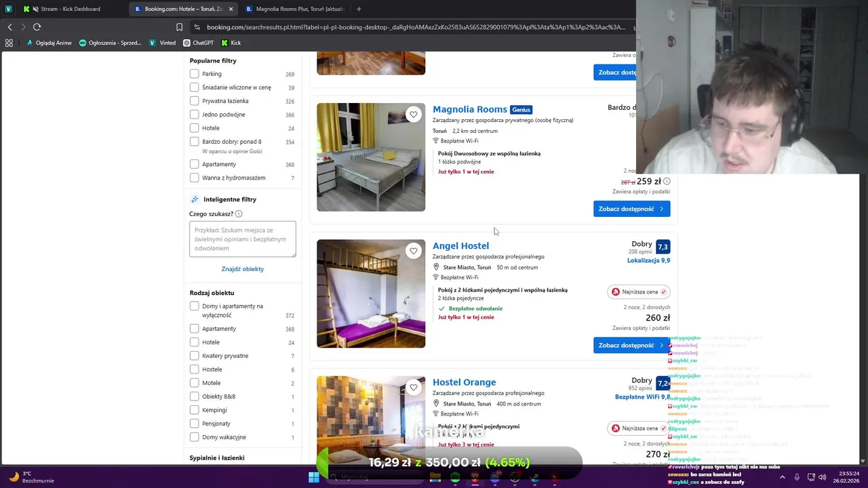Enable 'Bardzo dobry: ponad 8' filter
The image size is (868, 488).
click(195, 142)
